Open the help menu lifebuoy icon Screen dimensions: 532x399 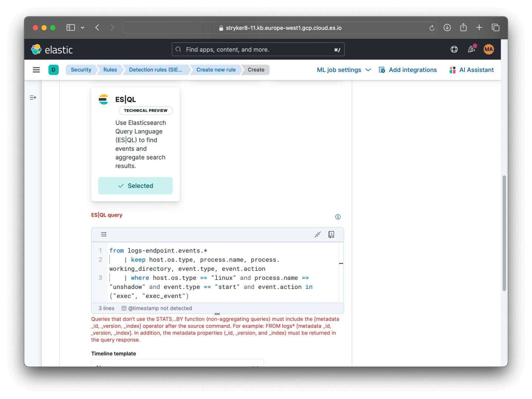tap(454, 49)
